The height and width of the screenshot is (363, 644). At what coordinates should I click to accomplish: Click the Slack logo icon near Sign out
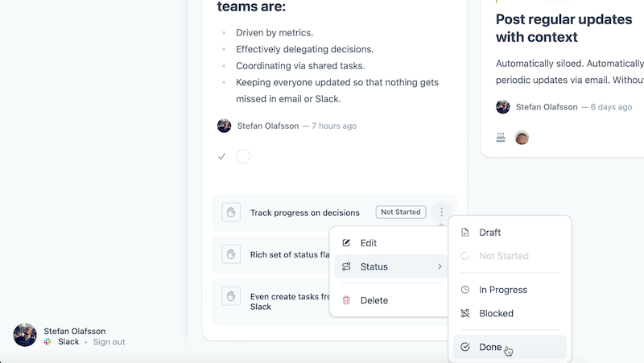pyautogui.click(x=48, y=342)
